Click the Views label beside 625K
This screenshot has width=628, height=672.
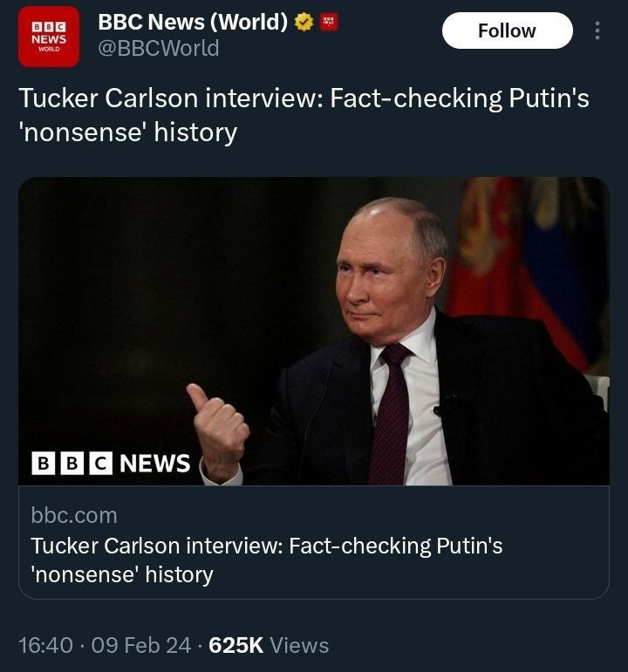pyautogui.click(x=299, y=646)
